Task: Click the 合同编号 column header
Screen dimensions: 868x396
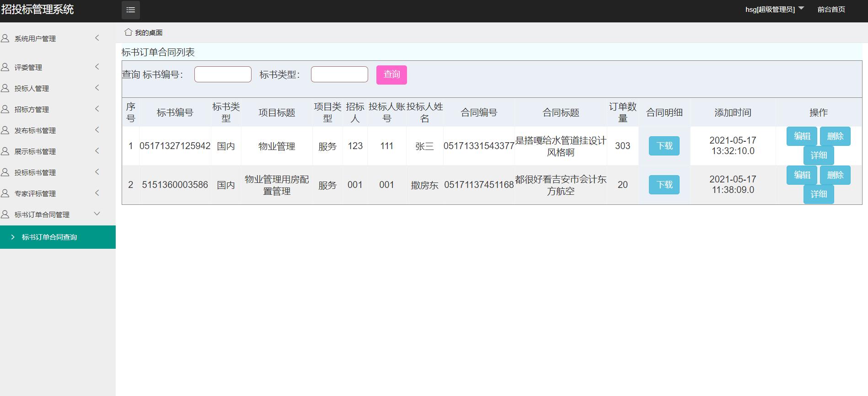Action: (x=479, y=112)
